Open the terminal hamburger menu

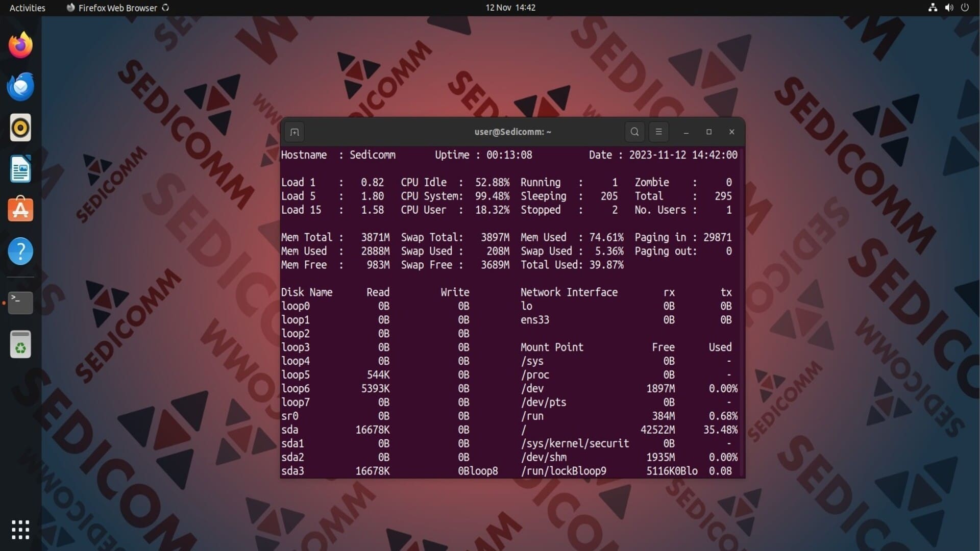point(658,132)
